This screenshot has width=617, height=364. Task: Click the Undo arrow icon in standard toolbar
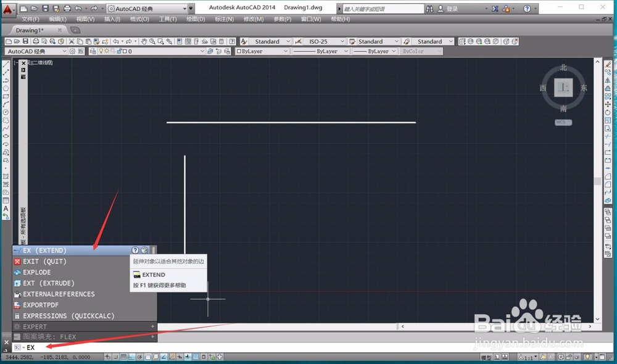click(116, 41)
